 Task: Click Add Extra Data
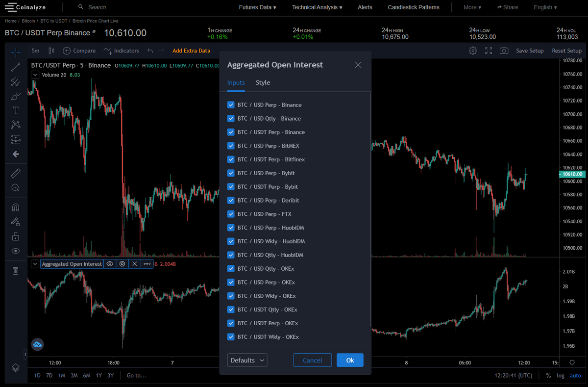[191, 51]
